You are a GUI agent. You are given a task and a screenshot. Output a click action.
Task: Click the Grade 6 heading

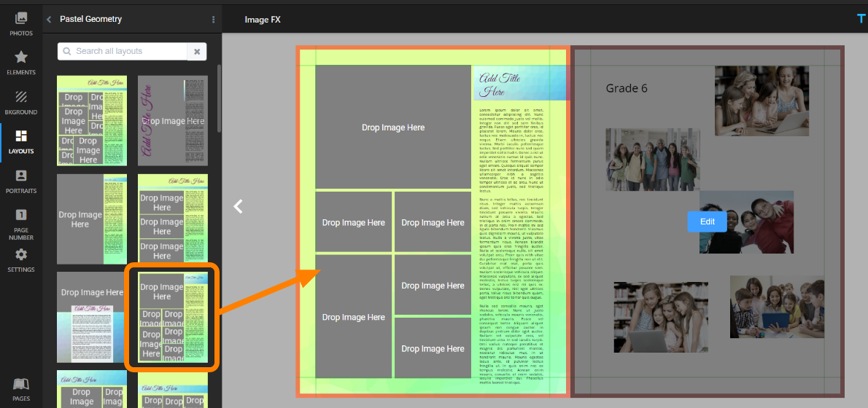[x=627, y=88]
